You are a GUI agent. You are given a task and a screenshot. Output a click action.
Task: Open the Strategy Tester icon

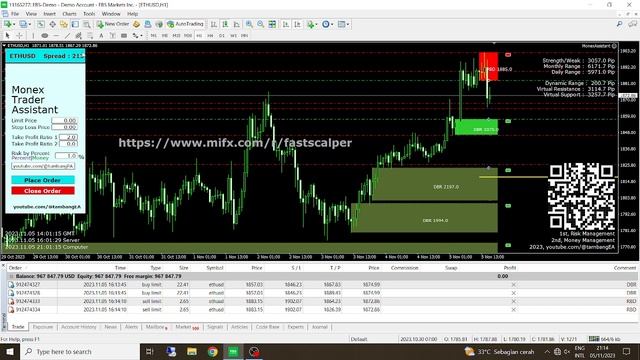coord(87,24)
